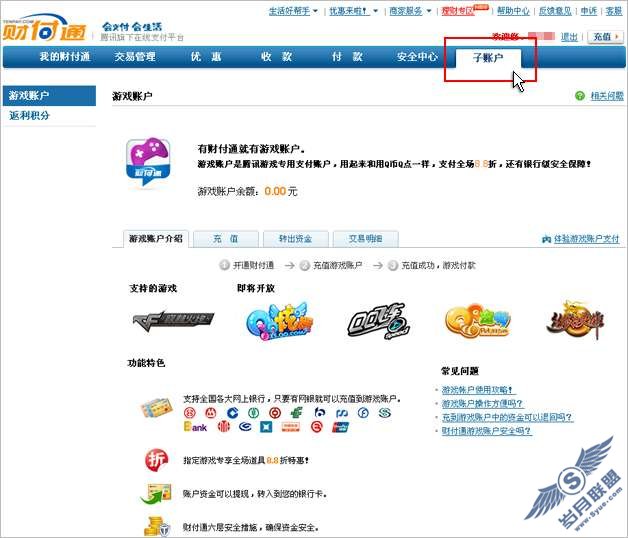Image resolution: width=628 pixels, height=538 pixels.
Task: Select 游戏账户 in the left sidebar
Action: pyautogui.click(x=49, y=96)
